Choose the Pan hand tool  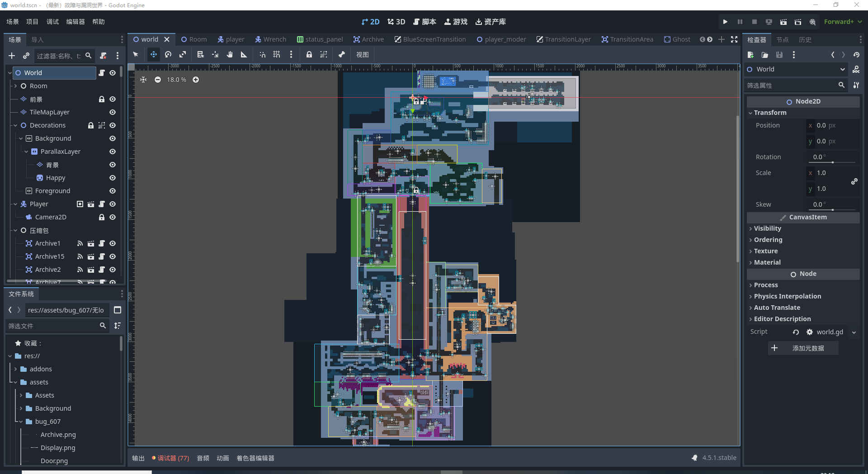pos(230,55)
